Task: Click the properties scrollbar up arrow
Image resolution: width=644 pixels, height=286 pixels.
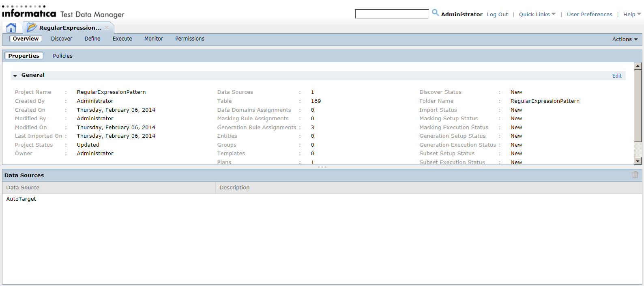Action: 638,66
